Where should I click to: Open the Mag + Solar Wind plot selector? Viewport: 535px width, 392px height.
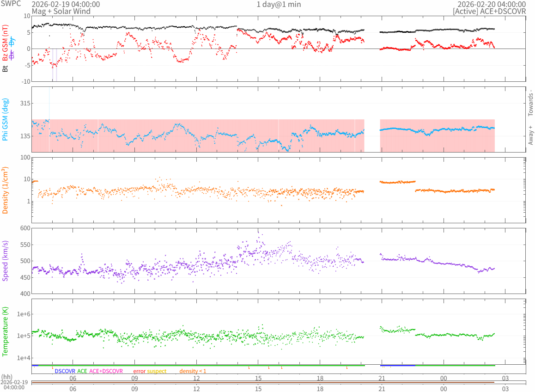coord(61,11)
